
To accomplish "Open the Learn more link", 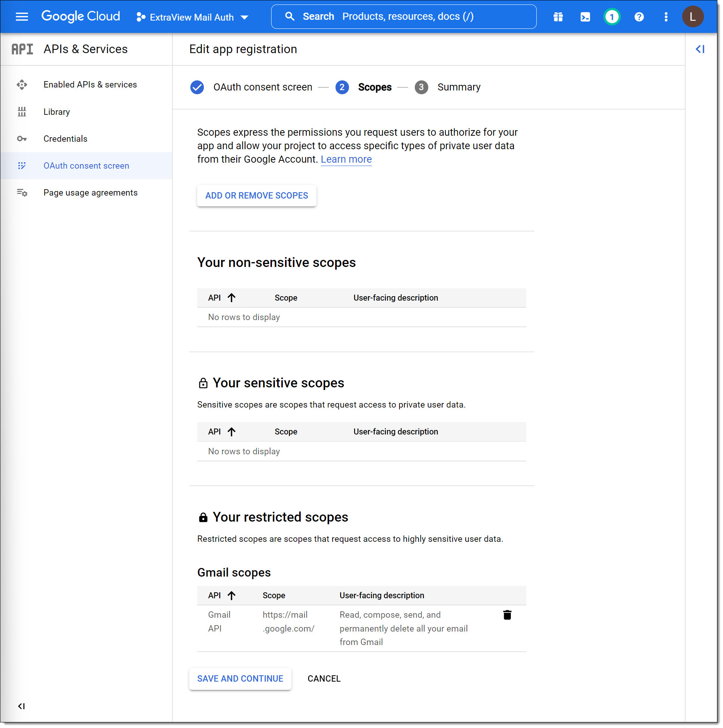I will click(346, 159).
